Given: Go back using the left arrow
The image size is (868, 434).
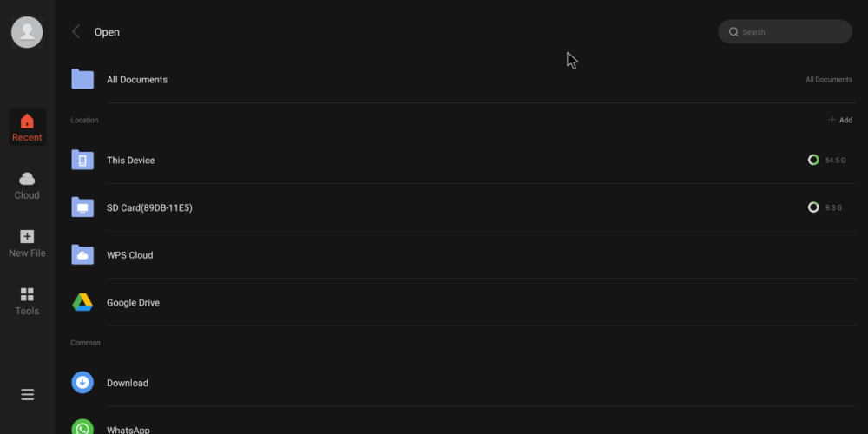Looking at the screenshot, I should (x=76, y=32).
